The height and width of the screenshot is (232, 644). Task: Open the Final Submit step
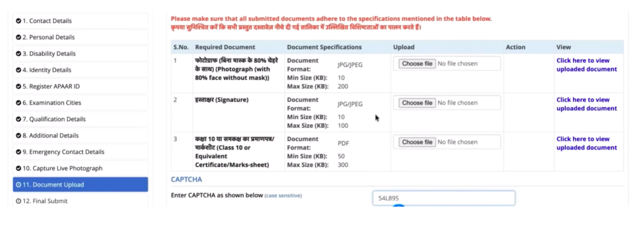click(x=45, y=201)
